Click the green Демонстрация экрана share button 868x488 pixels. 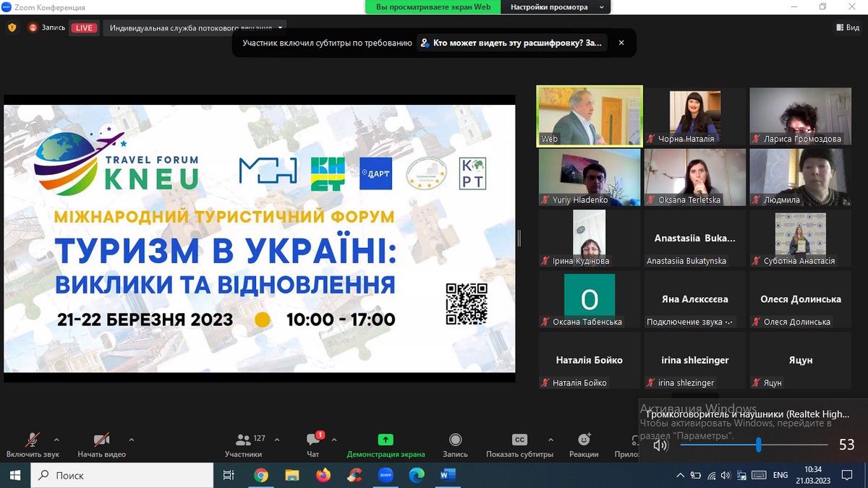pyautogui.click(x=386, y=445)
